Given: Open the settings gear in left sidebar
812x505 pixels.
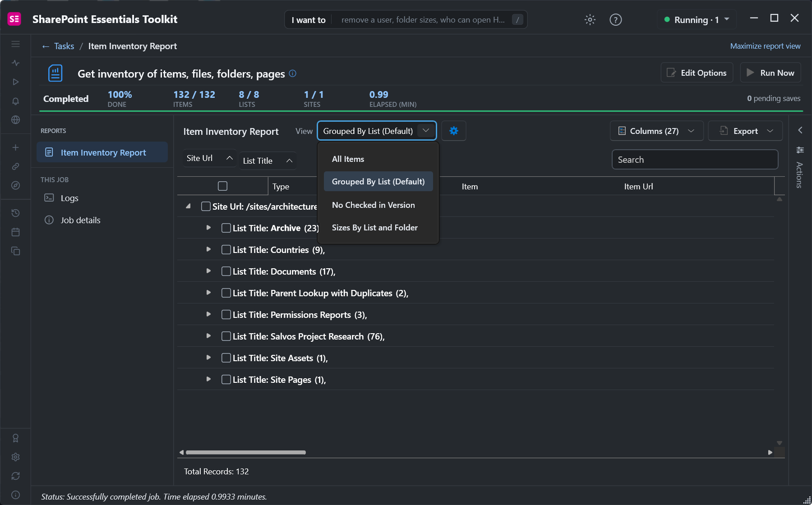Looking at the screenshot, I should [15, 457].
